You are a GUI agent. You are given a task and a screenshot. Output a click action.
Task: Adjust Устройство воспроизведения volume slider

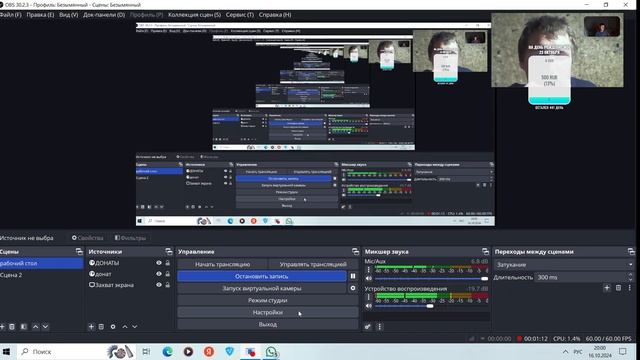(x=431, y=306)
